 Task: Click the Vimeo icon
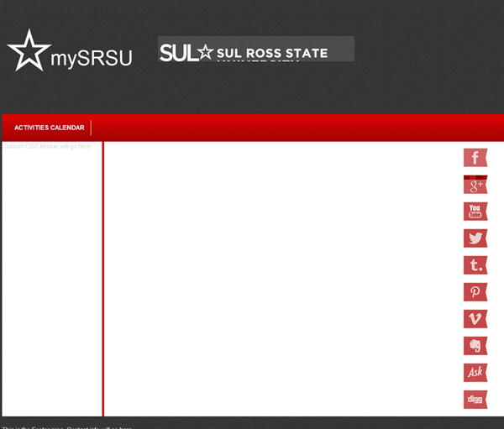click(475, 319)
